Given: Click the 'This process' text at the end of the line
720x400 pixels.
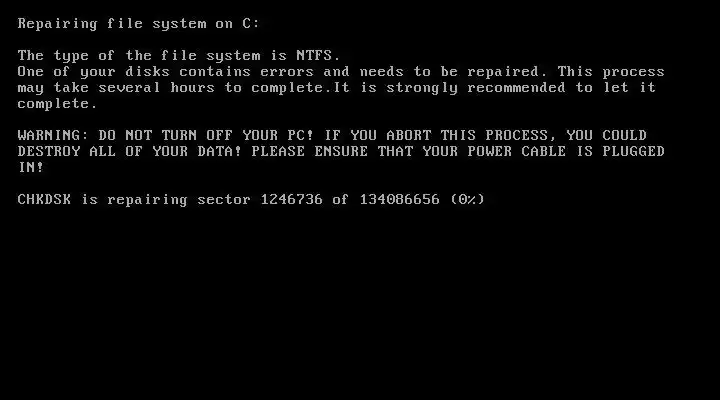Looking at the screenshot, I should (x=611, y=72).
